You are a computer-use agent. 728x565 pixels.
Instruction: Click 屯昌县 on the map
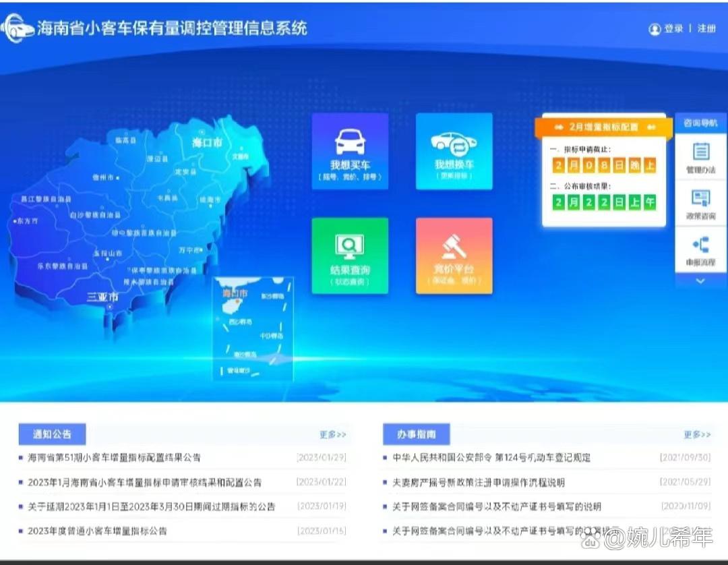[168, 198]
